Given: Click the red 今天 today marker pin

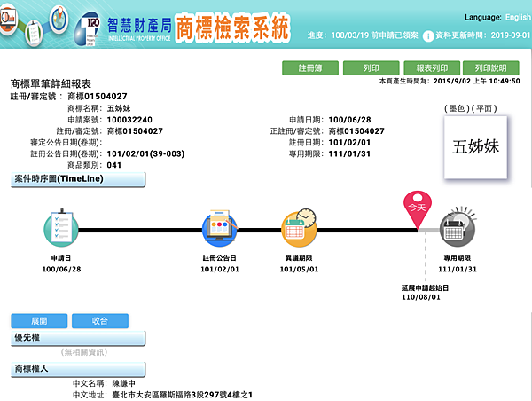Looking at the screenshot, I should point(418,208).
